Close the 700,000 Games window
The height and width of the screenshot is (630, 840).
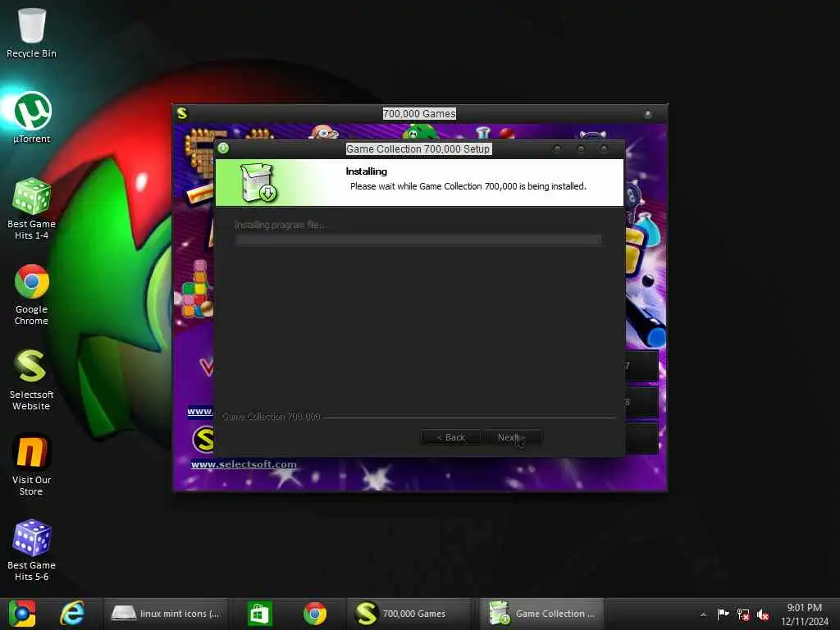[648, 113]
